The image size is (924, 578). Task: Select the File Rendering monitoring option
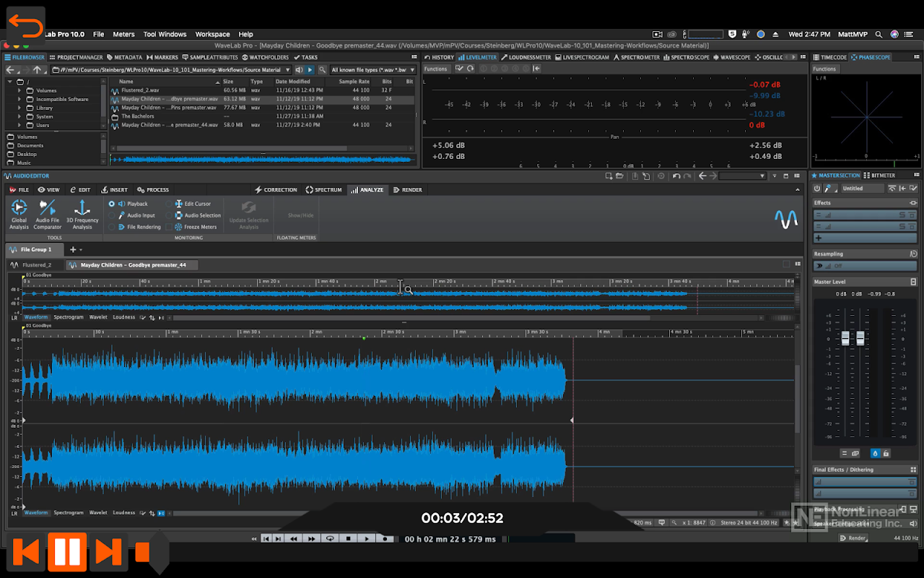112,227
